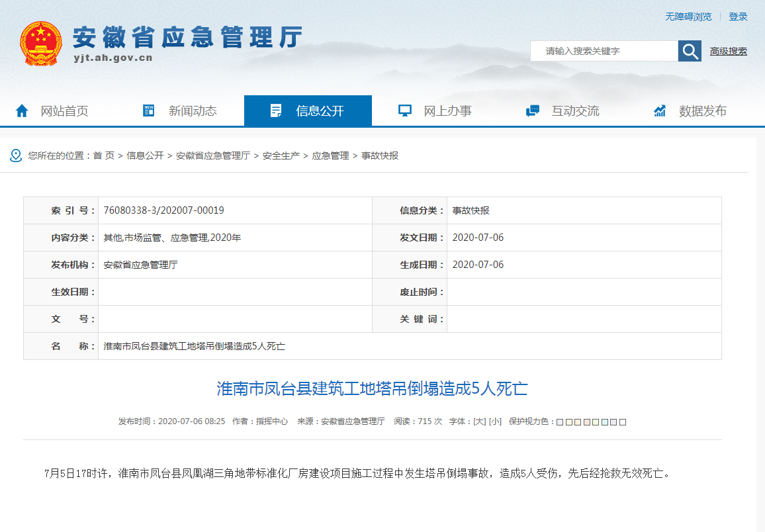Select the pink eye-protection swatch

click(587, 422)
